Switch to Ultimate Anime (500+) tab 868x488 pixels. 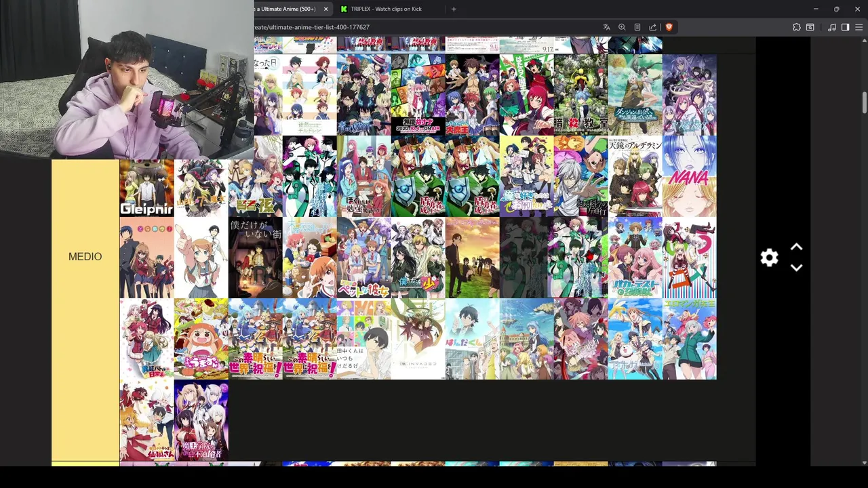(x=286, y=9)
